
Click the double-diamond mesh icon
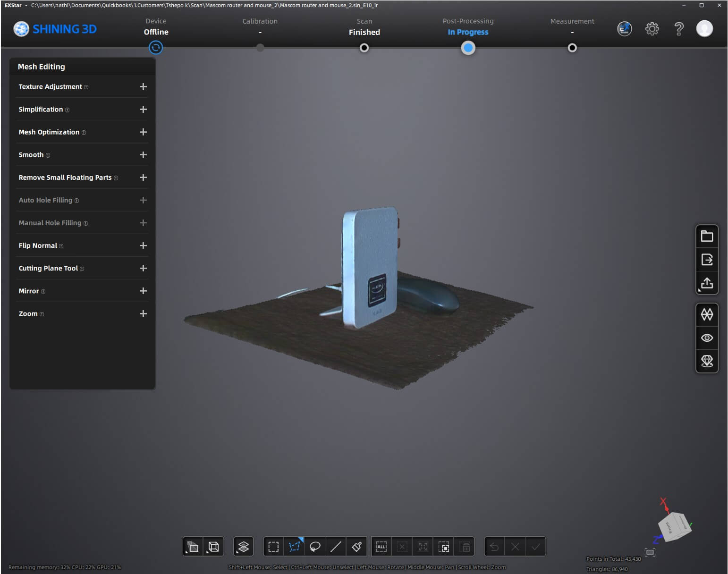coord(707,314)
